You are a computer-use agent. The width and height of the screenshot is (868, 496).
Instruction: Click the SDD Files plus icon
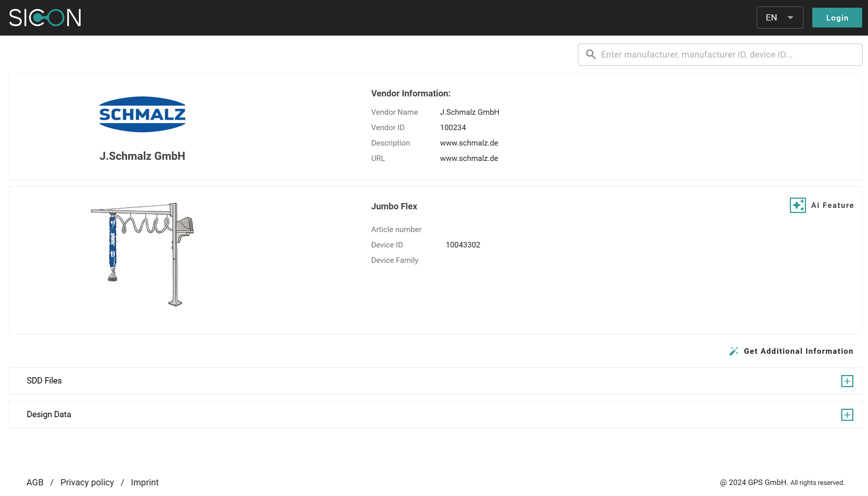(x=847, y=381)
